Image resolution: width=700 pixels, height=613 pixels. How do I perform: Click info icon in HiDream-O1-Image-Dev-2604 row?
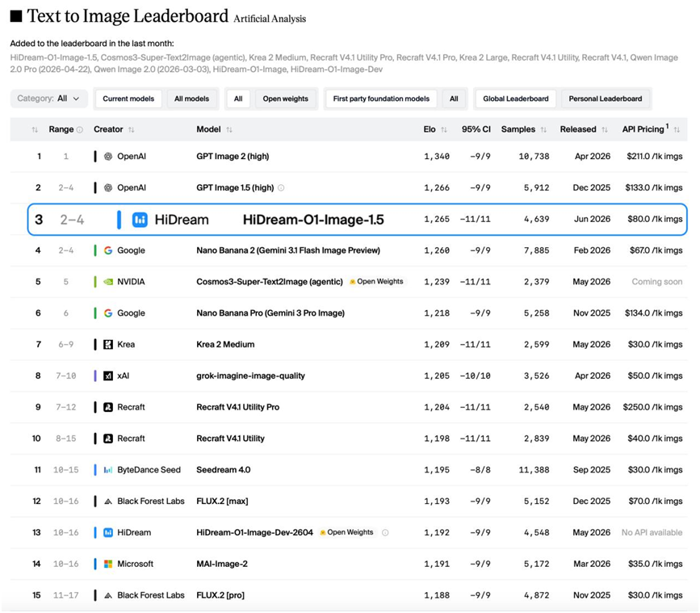[x=385, y=532]
